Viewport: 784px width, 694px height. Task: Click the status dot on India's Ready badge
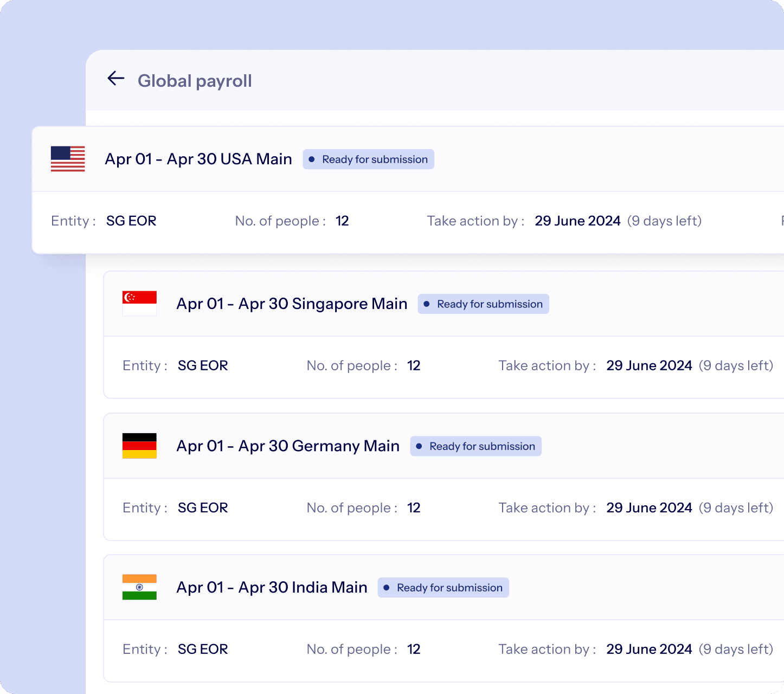point(386,587)
